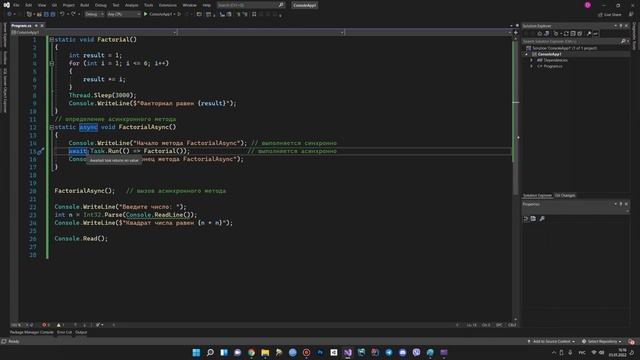Click the screwdriver quick actions icon

[40, 151]
